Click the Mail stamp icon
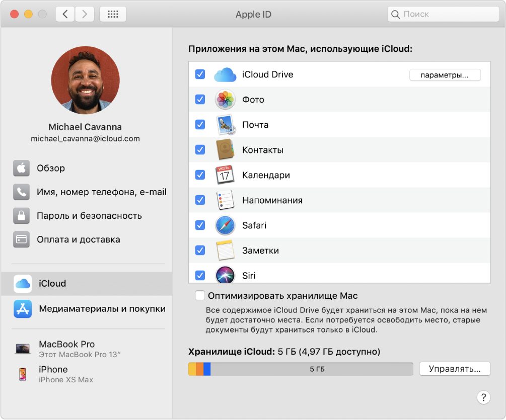 pos(226,125)
